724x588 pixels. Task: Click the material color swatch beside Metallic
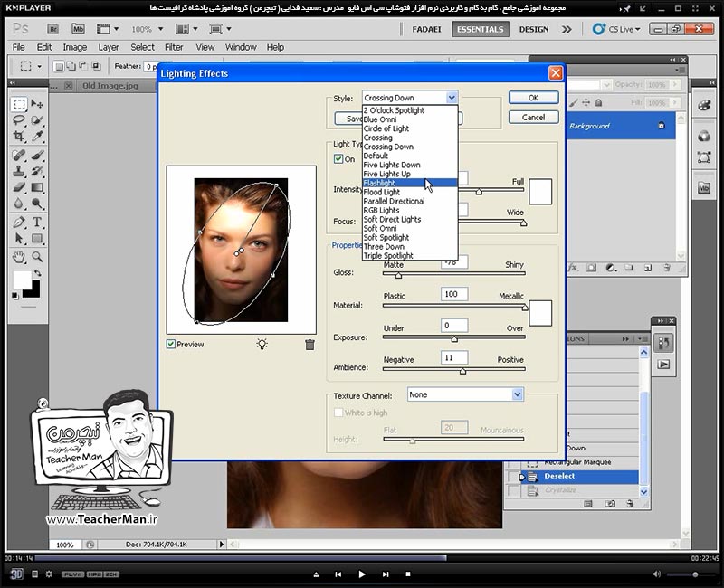540,313
